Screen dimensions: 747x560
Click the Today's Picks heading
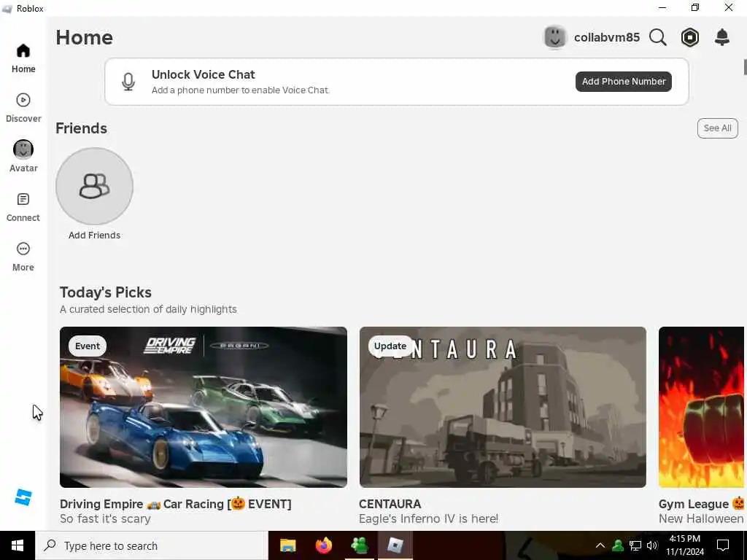[x=106, y=292]
